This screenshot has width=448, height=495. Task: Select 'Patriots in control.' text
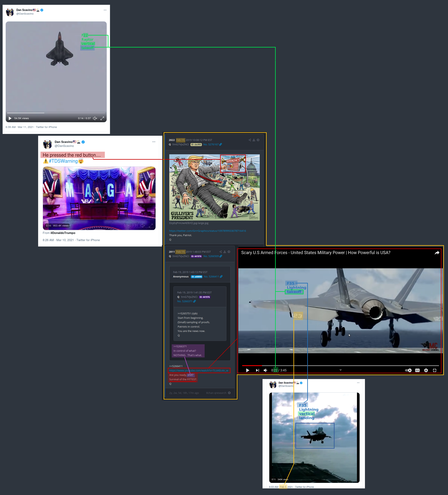point(189,327)
